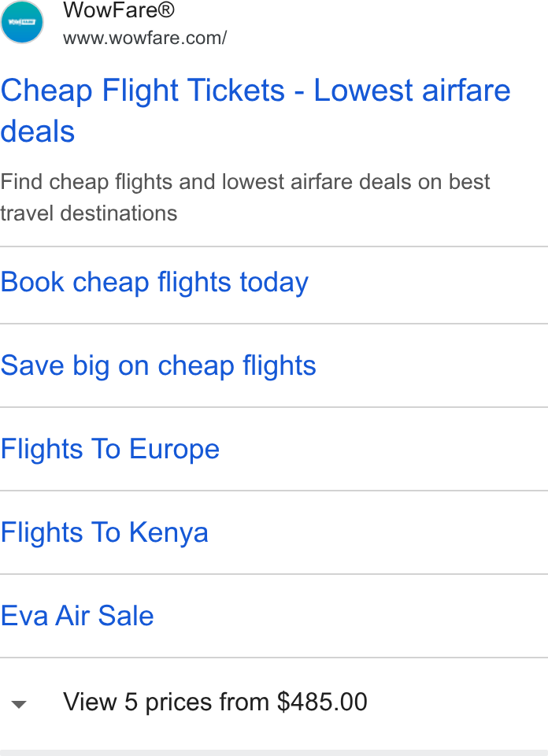
Task: Click the registered trademark symbol after WowFare
Action: pos(165,9)
